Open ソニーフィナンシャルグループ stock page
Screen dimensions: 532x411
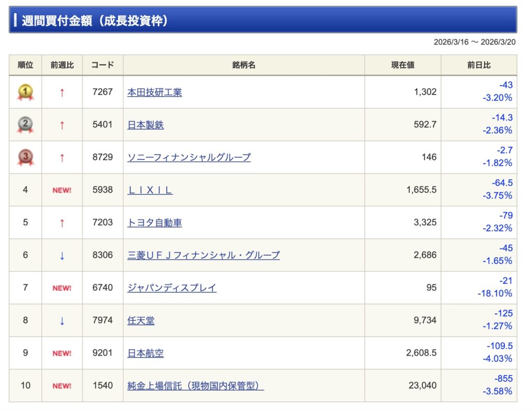tap(189, 157)
